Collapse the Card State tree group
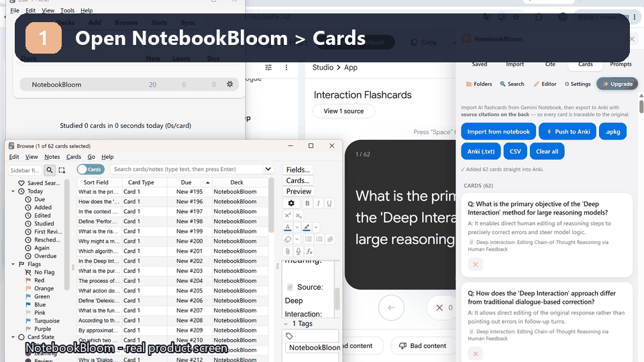The height and width of the screenshot is (362, 644). click(x=13, y=337)
